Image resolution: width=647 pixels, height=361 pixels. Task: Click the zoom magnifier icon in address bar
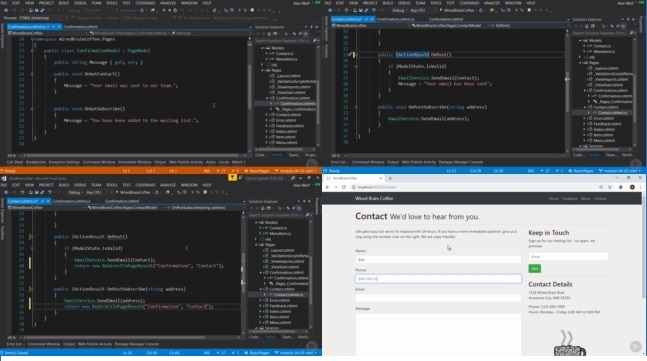pyautogui.click(x=601, y=187)
